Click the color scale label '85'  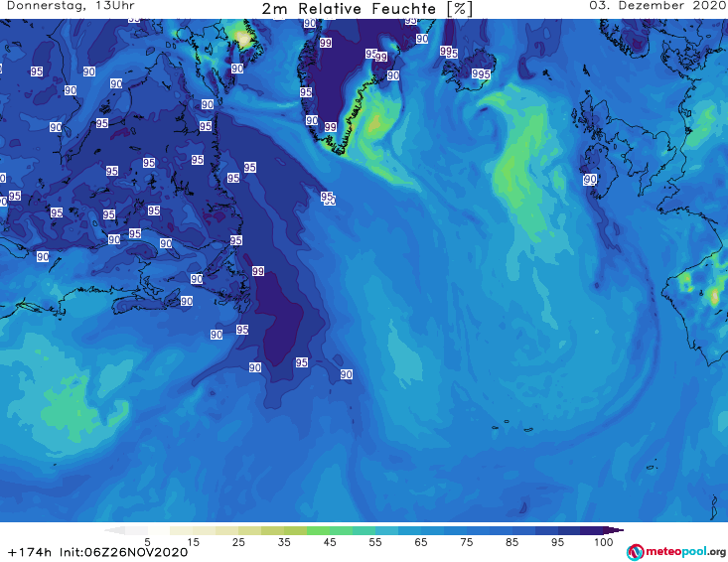511,542
